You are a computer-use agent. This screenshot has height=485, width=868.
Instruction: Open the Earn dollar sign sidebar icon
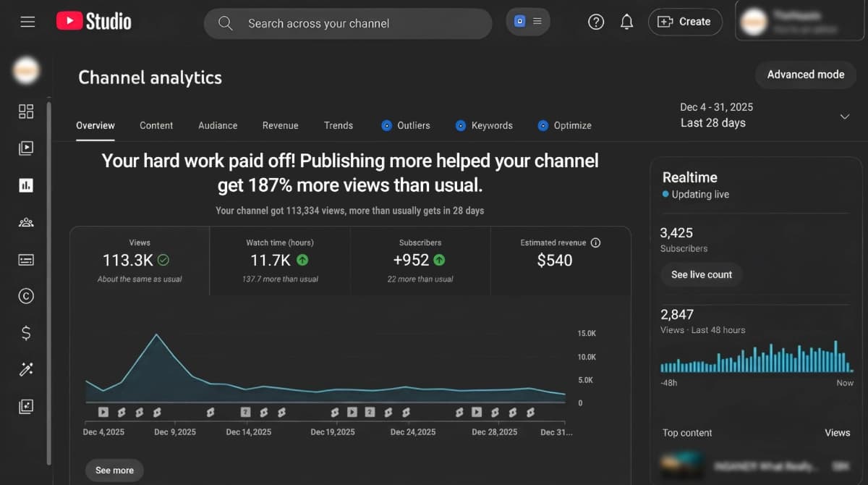(x=26, y=333)
